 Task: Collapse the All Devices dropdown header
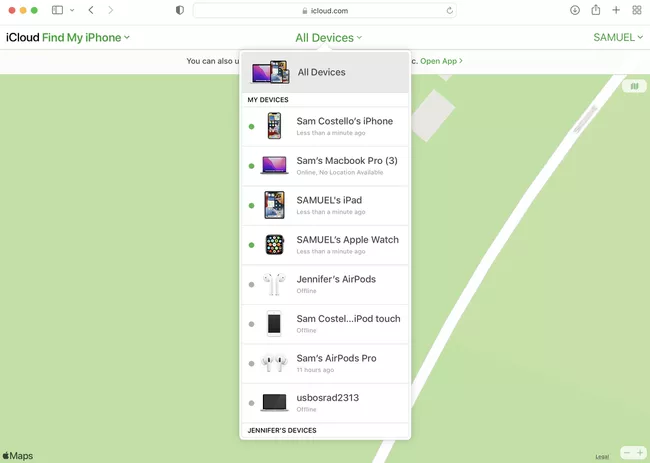pos(328,38)
